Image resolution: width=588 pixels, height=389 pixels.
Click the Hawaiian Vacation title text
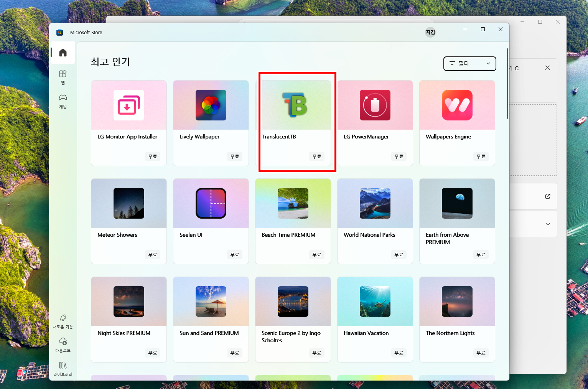[366, 333]
